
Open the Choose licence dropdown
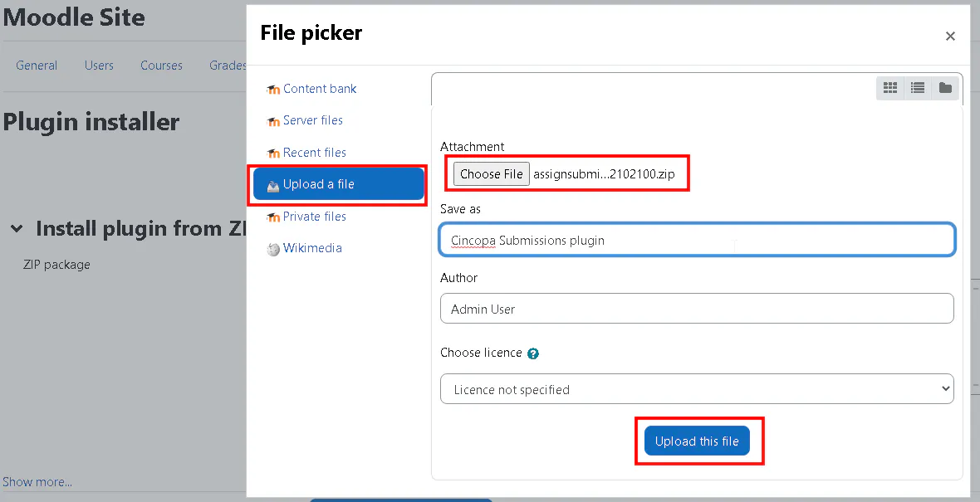pyautogui.click(x=697, y=389)
